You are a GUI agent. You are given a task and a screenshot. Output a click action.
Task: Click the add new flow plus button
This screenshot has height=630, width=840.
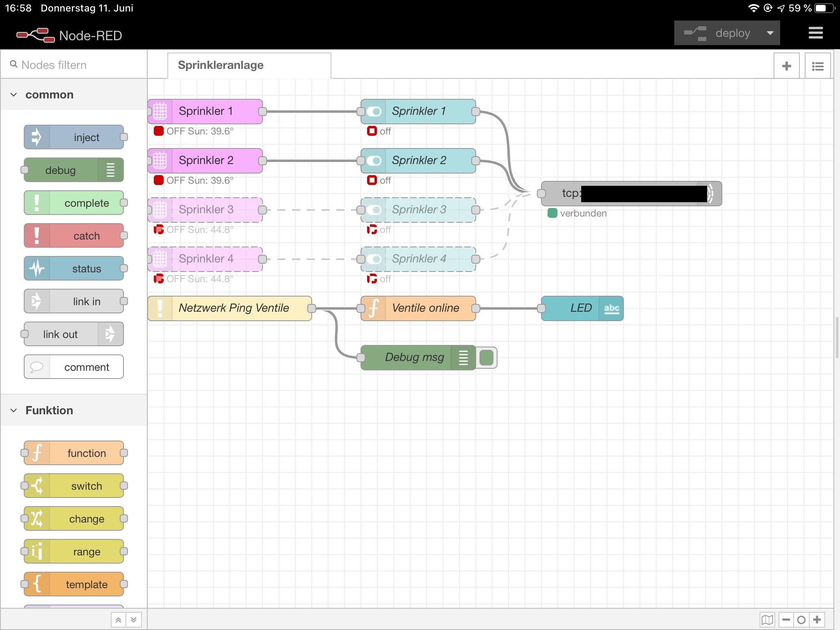pyautogui.click(x=786, y=66)
